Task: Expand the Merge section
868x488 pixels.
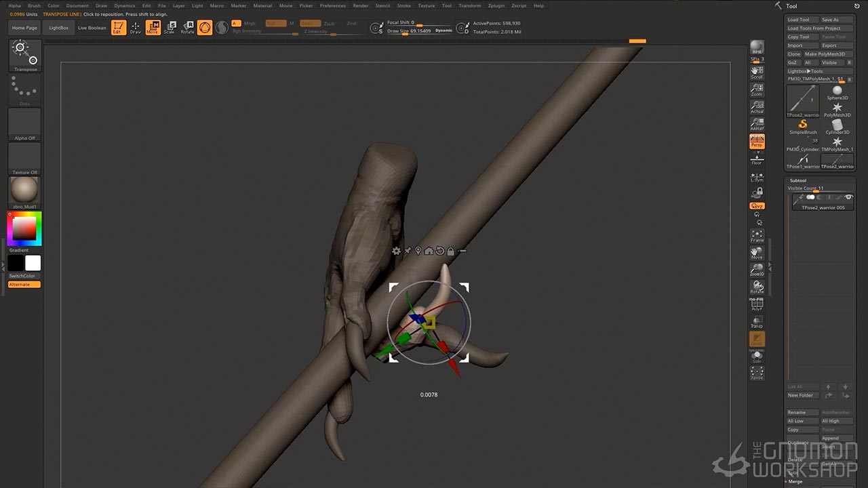Action: click(795, 481)
